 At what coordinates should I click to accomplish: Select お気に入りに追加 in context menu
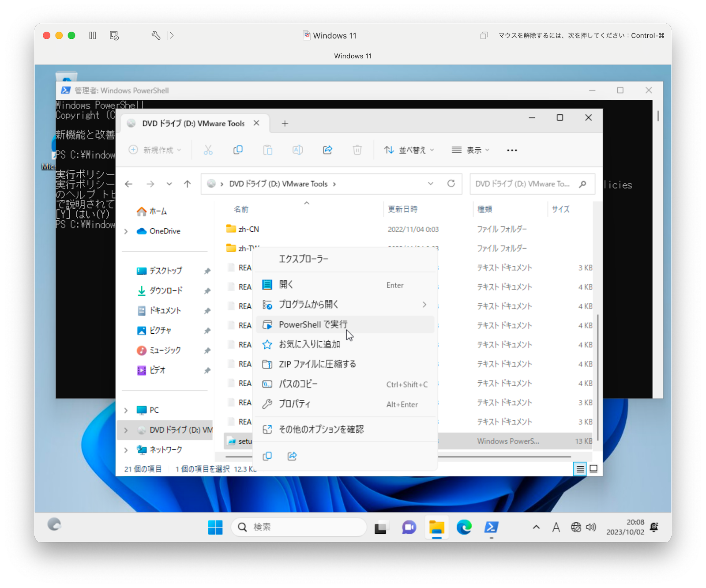click(345, 344)
